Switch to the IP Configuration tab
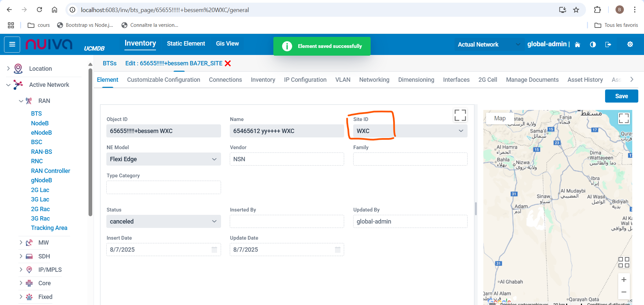Viewport: 644px width, 305px height. pos(305,80)
